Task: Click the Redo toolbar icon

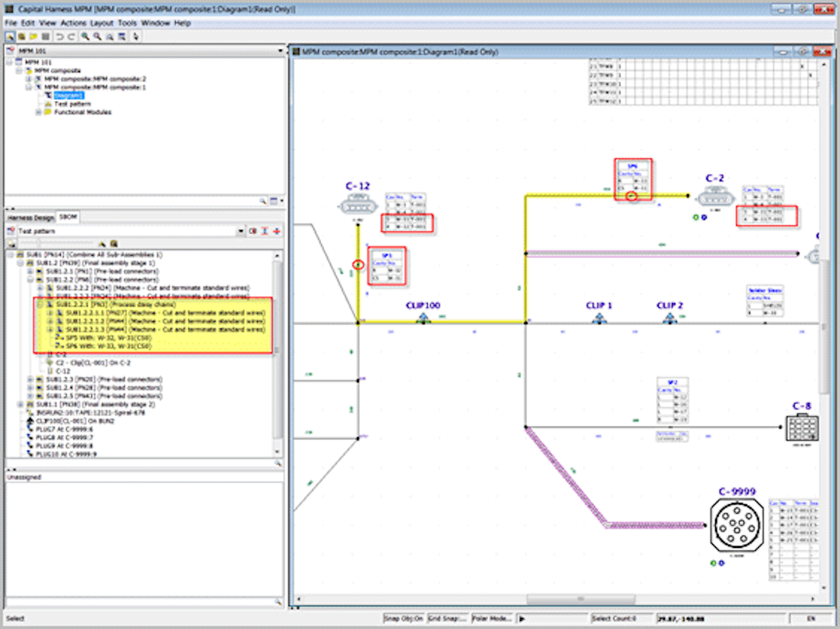Action: point(71,36)
